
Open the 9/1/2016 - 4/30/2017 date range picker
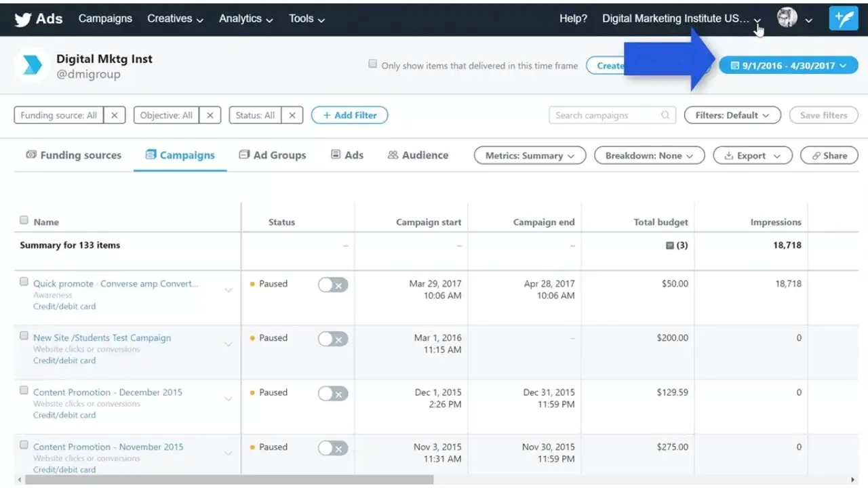(x=789, y=66)
